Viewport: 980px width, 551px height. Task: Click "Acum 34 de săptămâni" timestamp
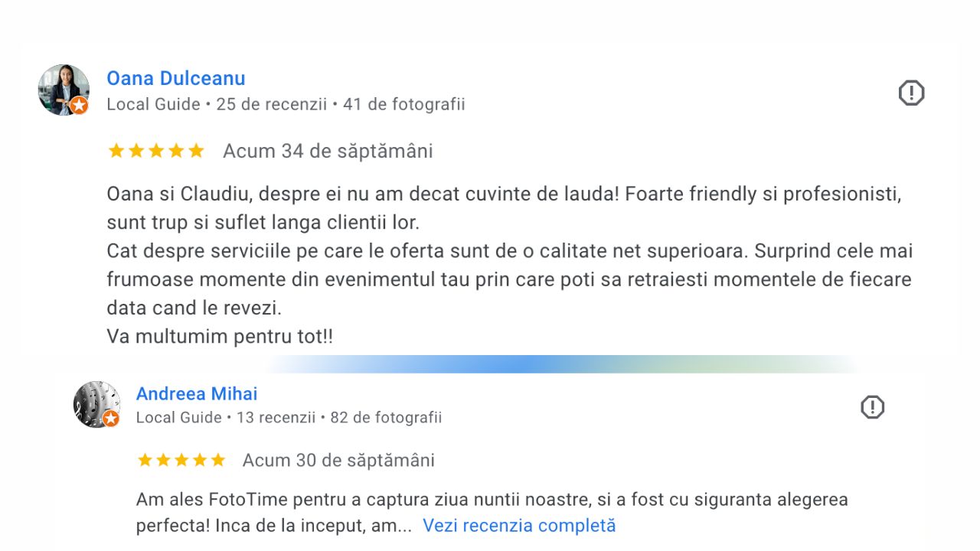(x=328, y=152)
